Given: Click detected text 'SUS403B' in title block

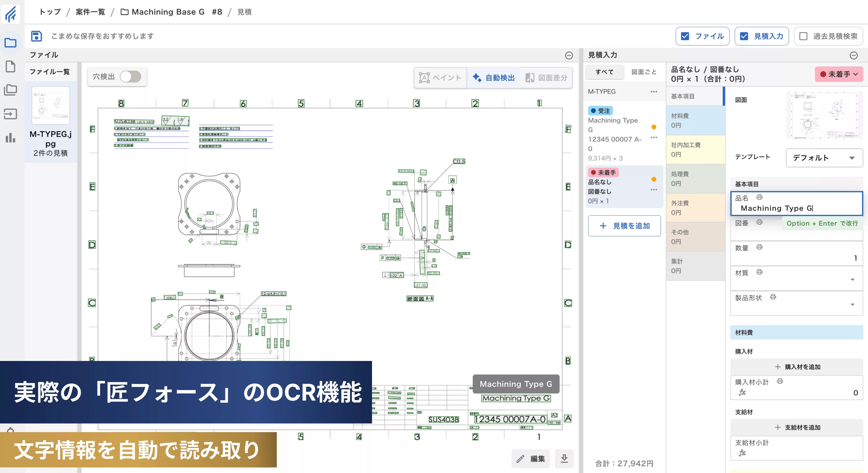Looking at the screenshot, I should (x=443, y=419).
